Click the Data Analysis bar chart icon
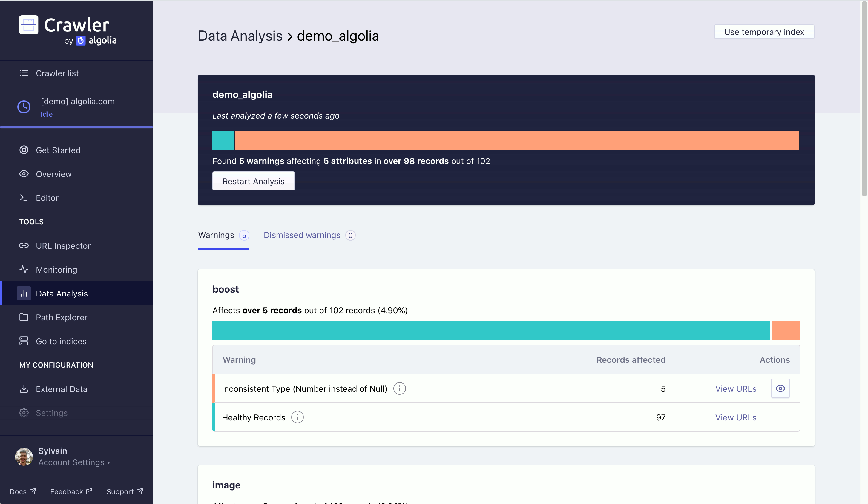 pyautogui.click(x=24, y=293)
